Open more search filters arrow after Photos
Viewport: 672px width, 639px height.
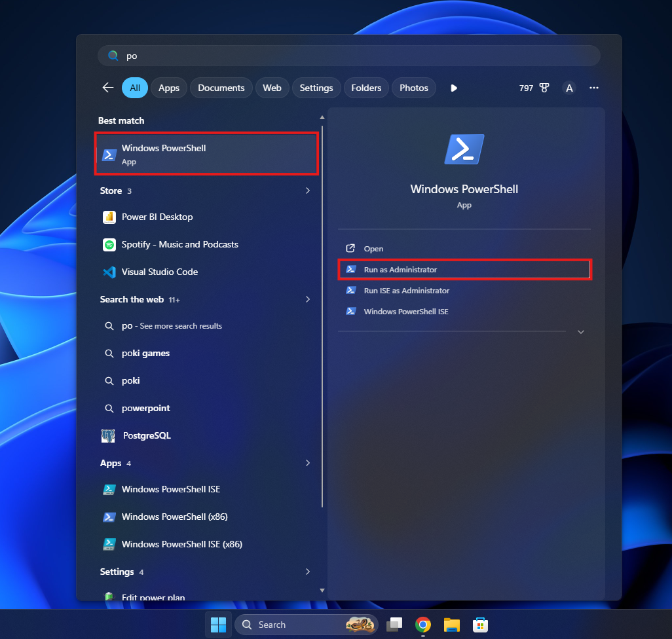(x=454, y=87)
